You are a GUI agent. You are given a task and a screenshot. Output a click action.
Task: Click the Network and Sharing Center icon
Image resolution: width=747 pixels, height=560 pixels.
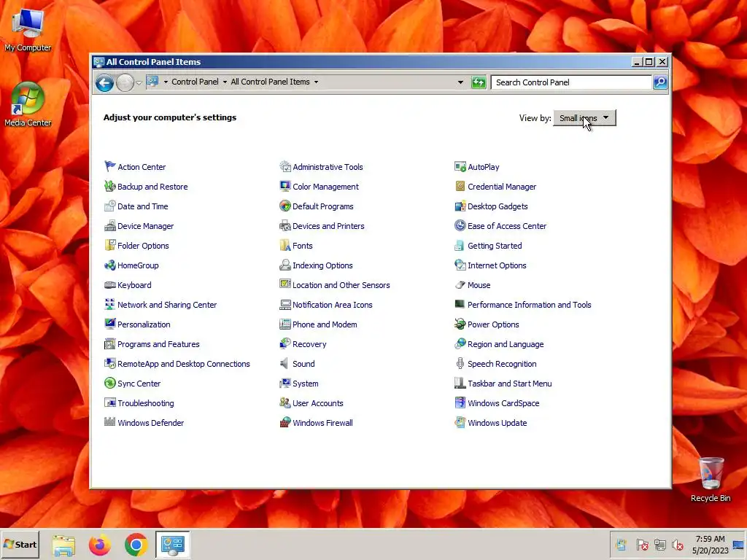110,304
